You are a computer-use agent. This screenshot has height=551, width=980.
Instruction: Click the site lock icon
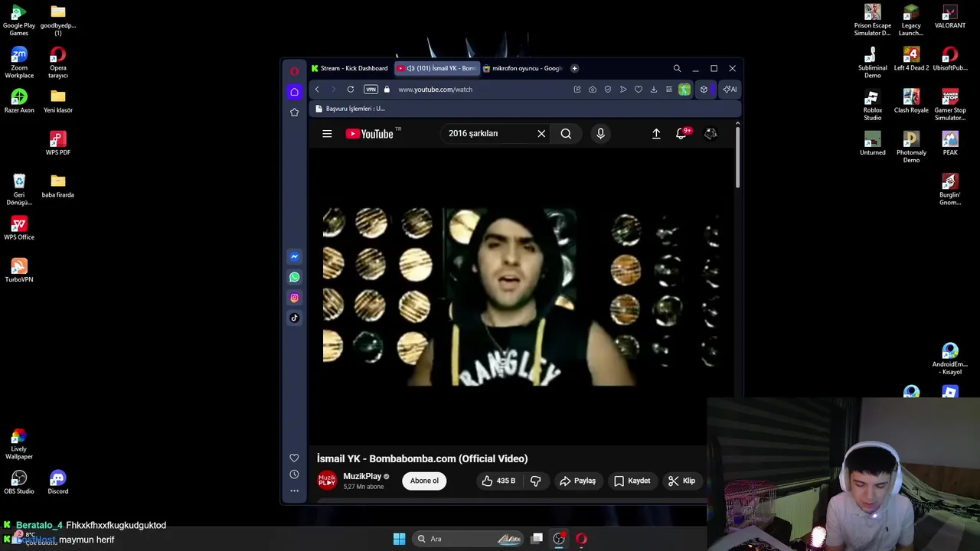click(387, 90)
